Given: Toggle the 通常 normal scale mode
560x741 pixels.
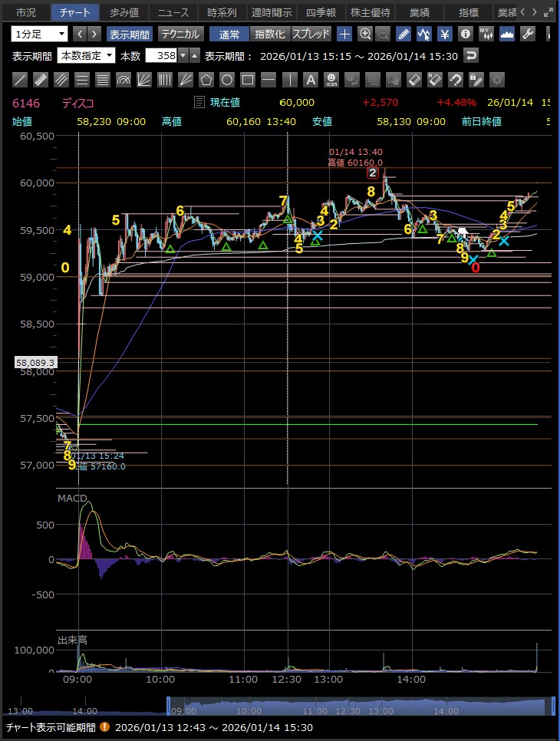Looking at the screenshot, I should click(x=229, y=34).
